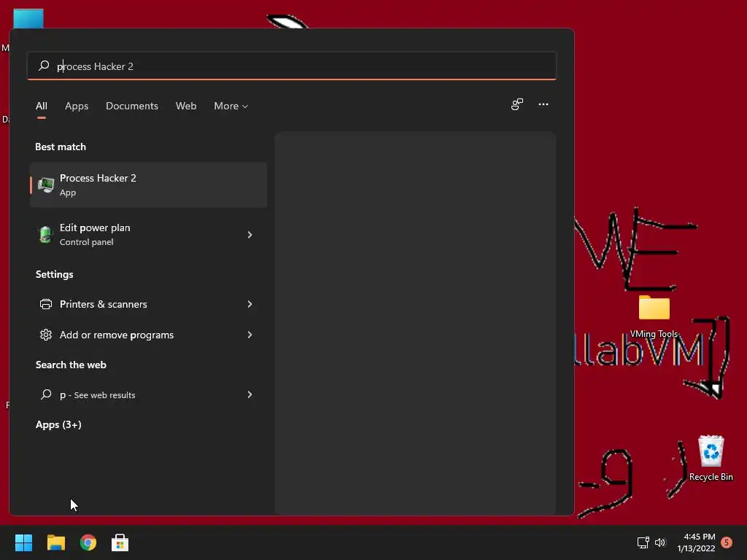Select the Recycle Bin desktop icon

711,458
